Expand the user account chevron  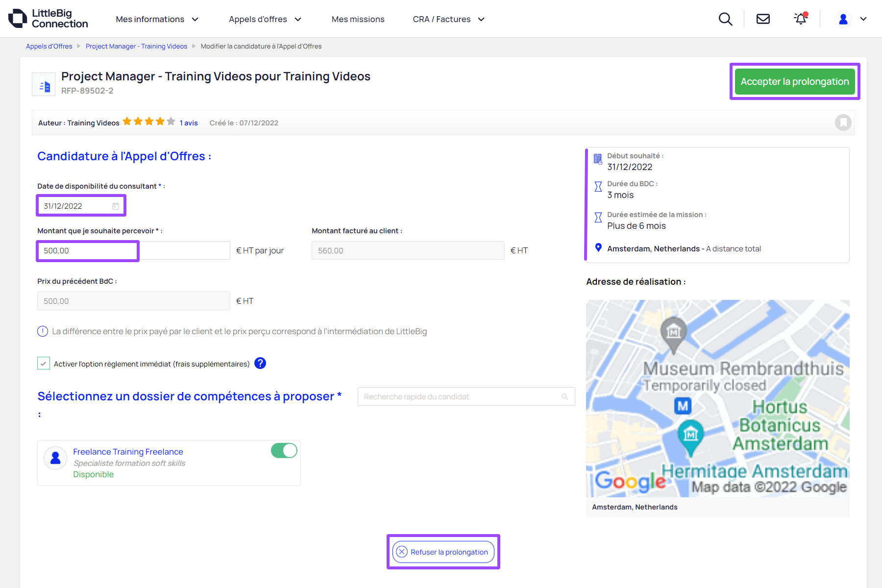click(863, 19)
